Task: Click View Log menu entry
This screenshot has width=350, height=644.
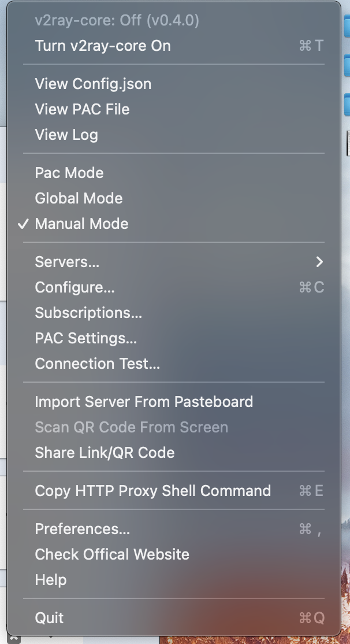Action: point(66,135)
